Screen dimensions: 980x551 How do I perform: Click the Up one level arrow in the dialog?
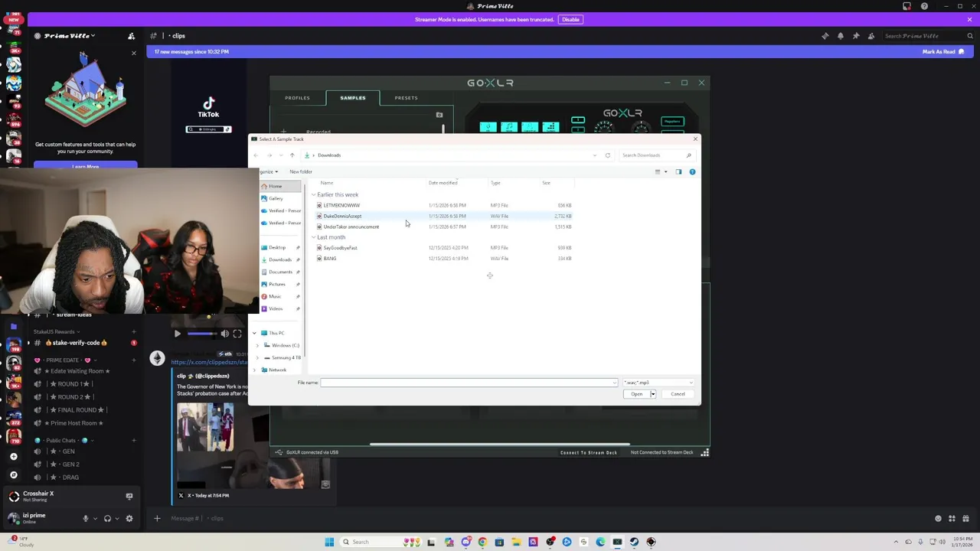[x=292, y=155]
